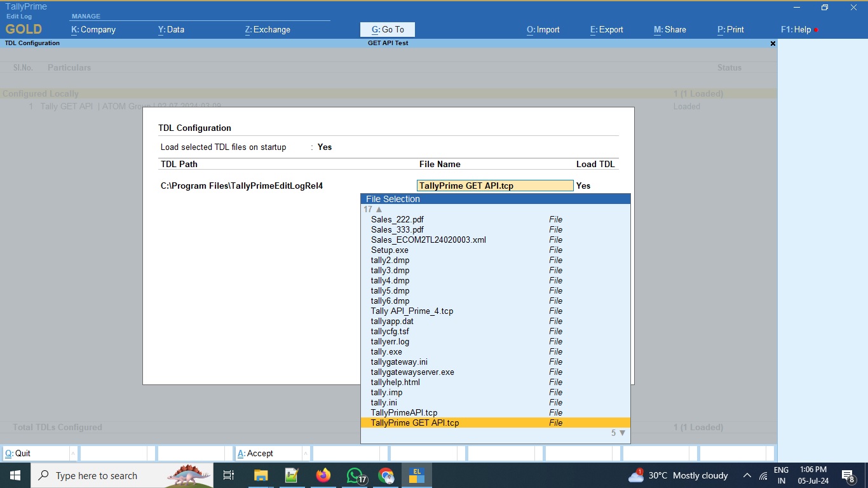868x488 pixels.
Task: Open File Explorer from the taskbar
Action: click(261, 475)
